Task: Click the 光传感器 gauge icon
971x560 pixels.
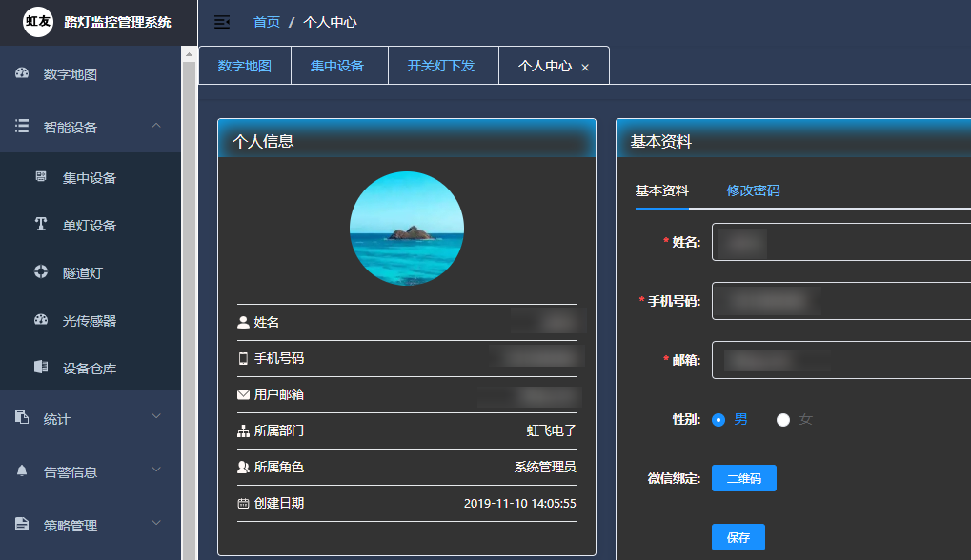Action: tap(41, 320)
